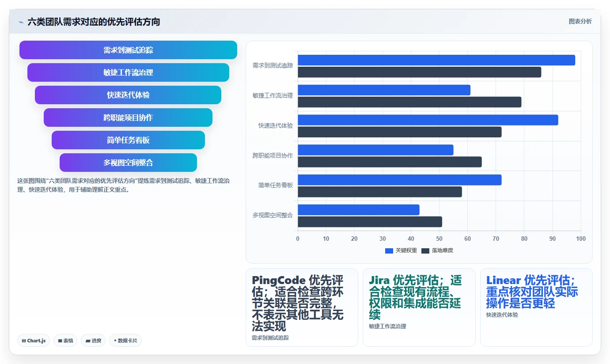Viewport: 610px width, 364px height.
Task: Click the 落地难度 bar for 需求到测试追踪
Action: click(x=419, y=72)
